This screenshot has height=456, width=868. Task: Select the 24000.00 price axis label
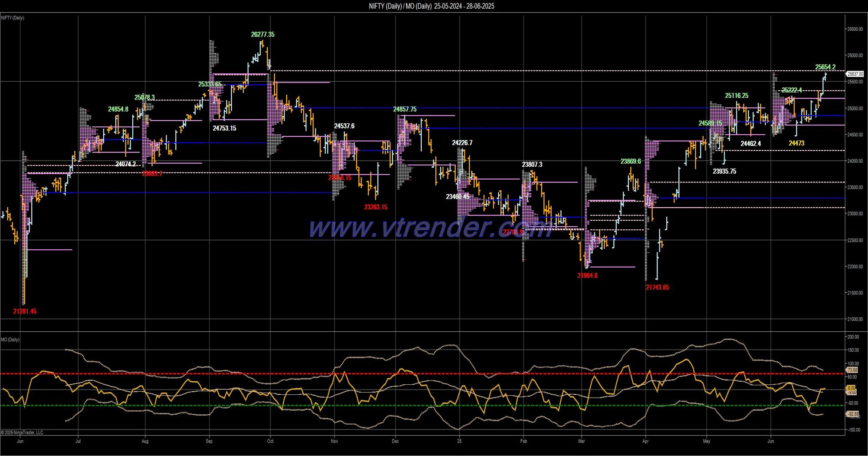[x=855, y=161]
